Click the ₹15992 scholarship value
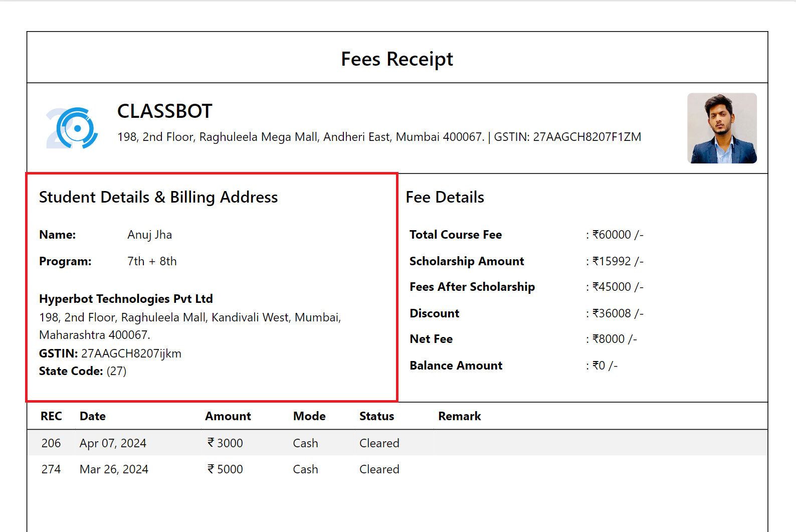This screenshot has height=532, width=796. pos(618,261)
